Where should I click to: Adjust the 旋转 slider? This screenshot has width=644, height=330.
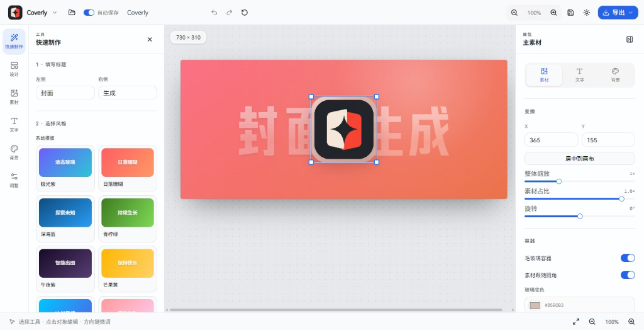[x=580, y=216]
